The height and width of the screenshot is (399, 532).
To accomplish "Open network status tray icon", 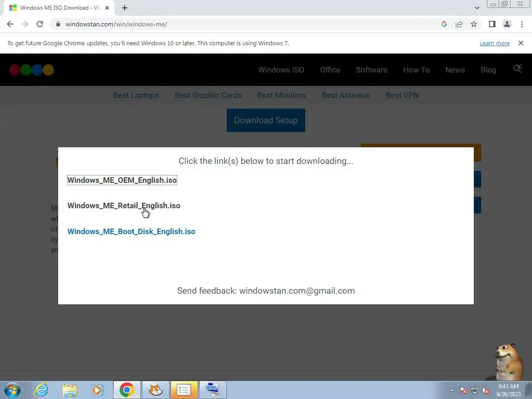I will click(474, 391).
